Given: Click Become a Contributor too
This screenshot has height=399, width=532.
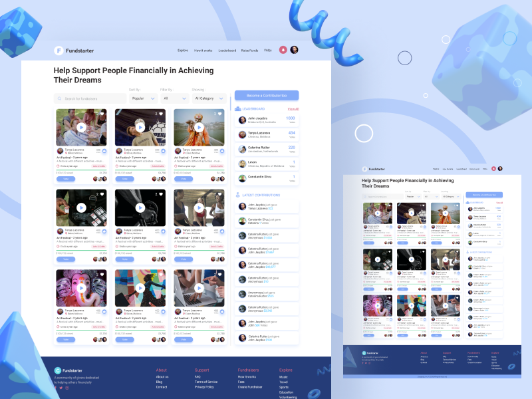Looking at the screenshot, I should [267, 95].
